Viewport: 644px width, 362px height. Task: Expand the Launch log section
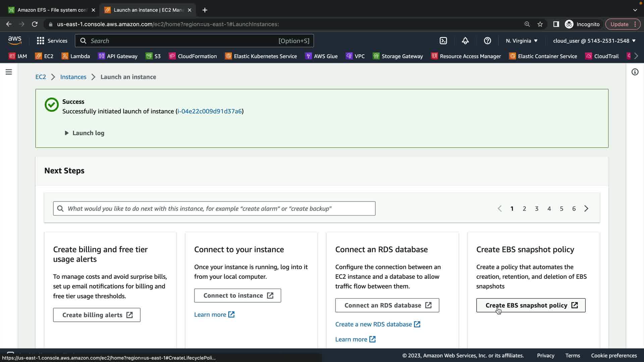click(85, 133)
